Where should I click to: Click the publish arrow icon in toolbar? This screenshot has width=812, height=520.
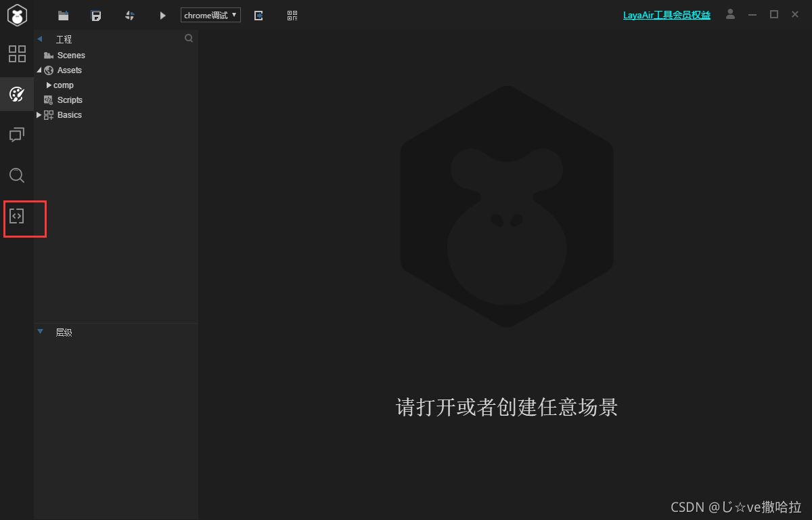[258, 16]
